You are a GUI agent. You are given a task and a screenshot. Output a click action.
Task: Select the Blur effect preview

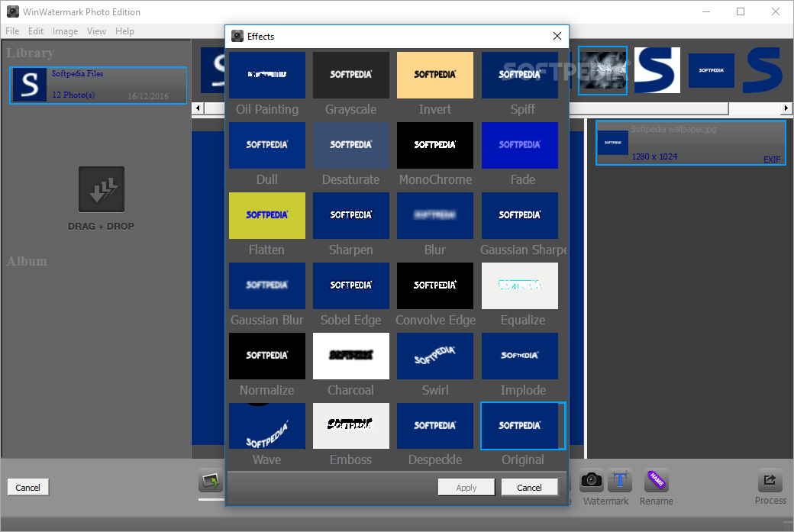click(435, 216)
